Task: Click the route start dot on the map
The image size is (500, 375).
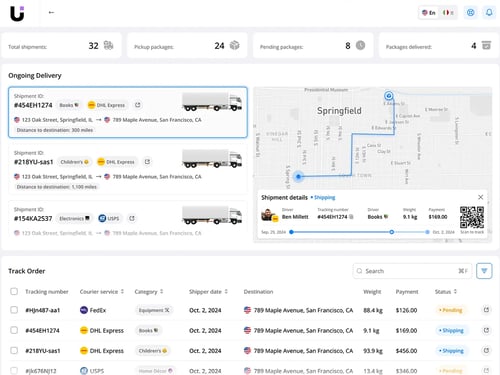Action: pyautogui.click(x=298, y=176)
